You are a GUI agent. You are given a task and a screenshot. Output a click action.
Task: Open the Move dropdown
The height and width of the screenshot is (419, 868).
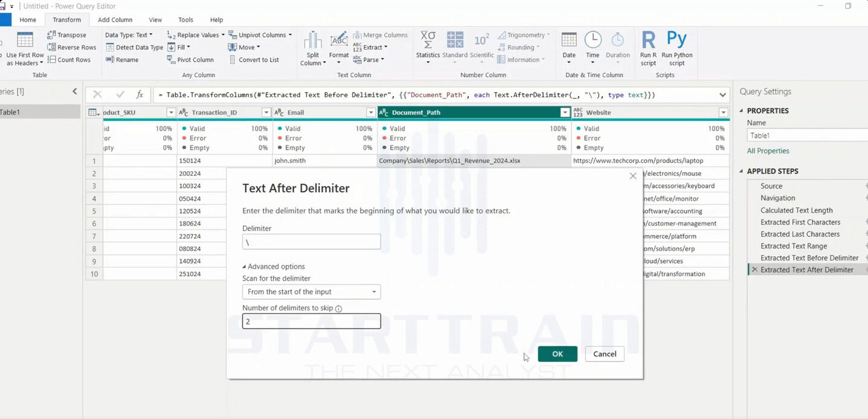[x=244, y=47]
